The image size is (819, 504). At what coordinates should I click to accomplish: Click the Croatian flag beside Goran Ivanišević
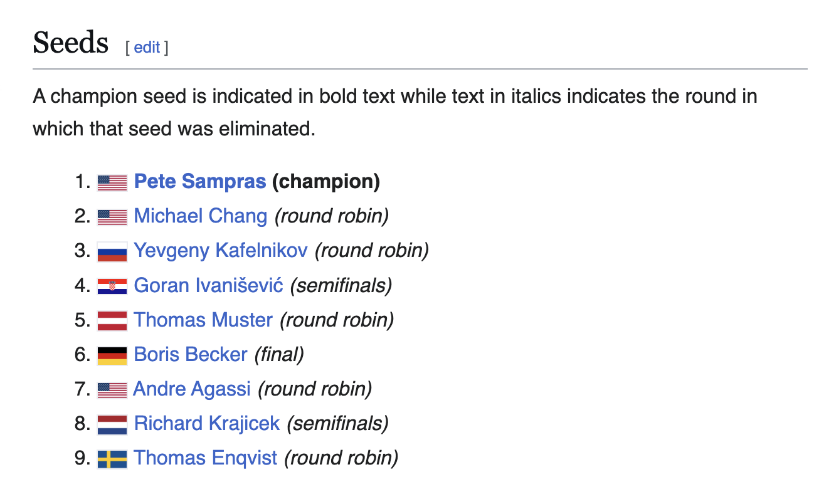point(112,286)
